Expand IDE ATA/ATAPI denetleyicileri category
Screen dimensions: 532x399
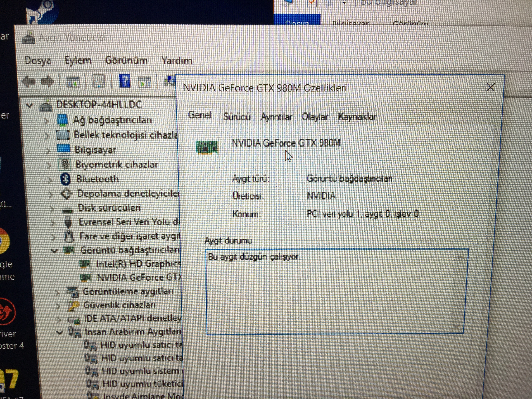click(59, 320)
